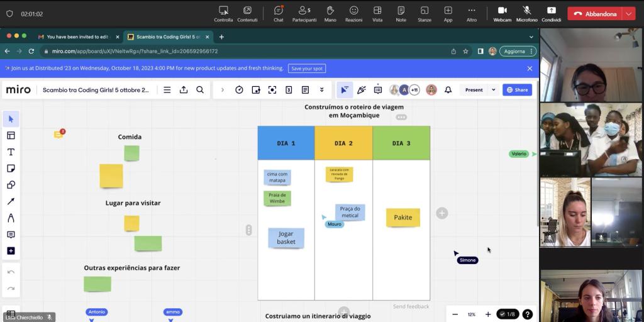This screenshot has width=644, height=322.
Task: Expand more apps double chevron
Action: click(321, 90)
